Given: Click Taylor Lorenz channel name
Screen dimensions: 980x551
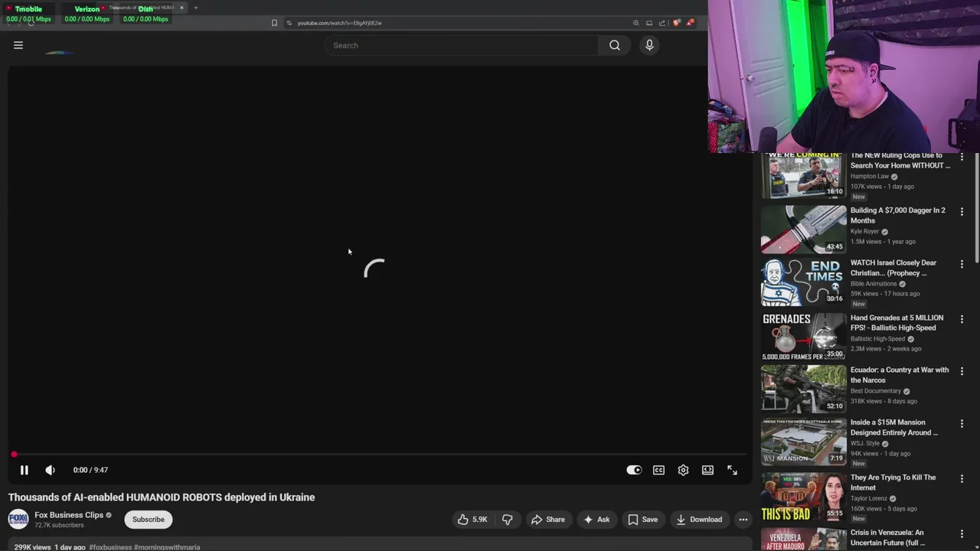Looking at the screenshot, I should tap(870, 498).
